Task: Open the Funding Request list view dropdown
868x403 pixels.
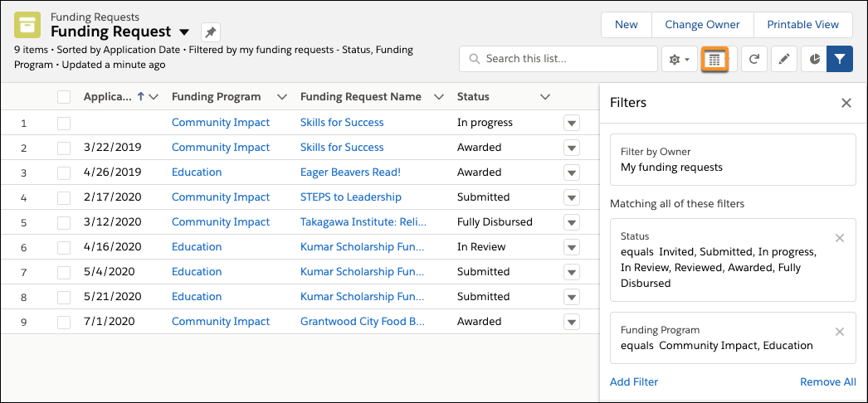Action: (185, 32)
